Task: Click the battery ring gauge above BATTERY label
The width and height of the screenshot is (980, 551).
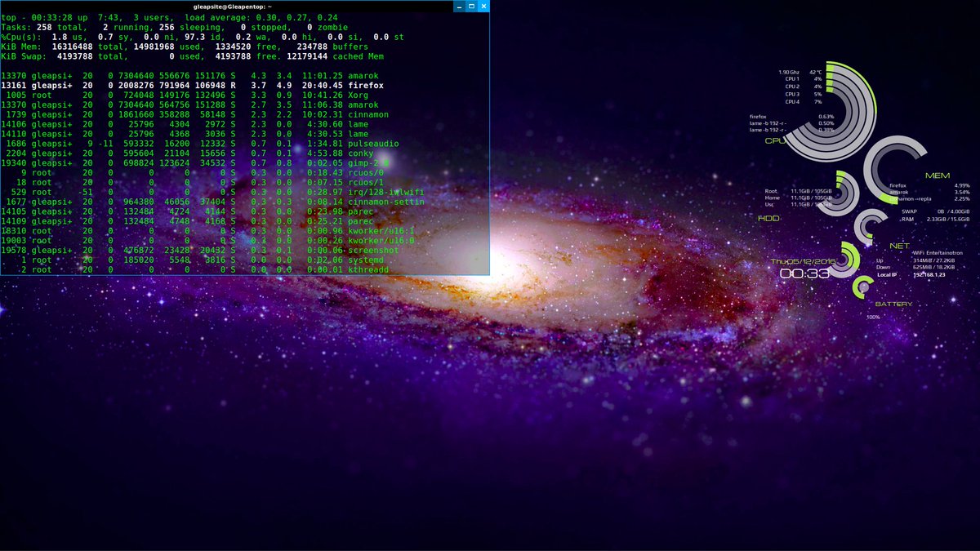Action: (863, 287)
